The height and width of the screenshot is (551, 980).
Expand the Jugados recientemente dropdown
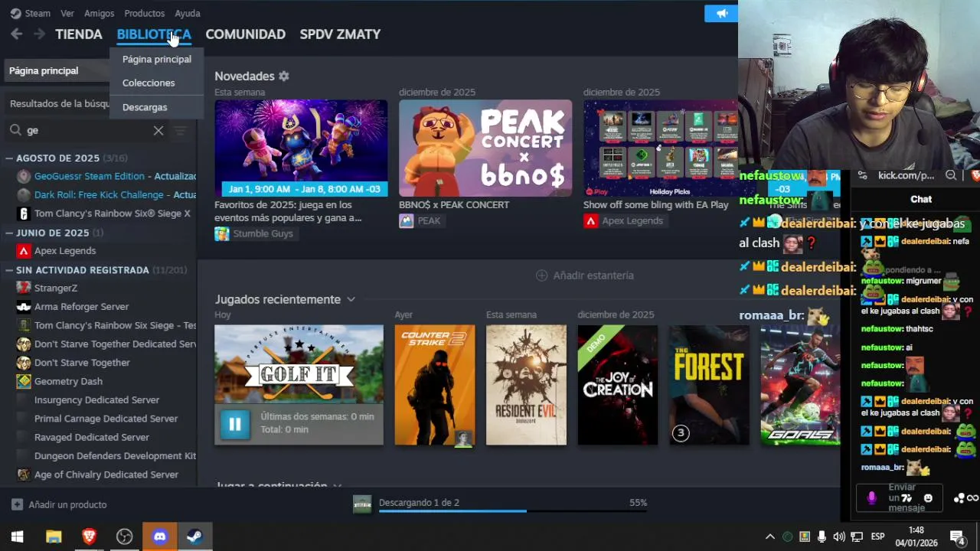tap(351, 299)
